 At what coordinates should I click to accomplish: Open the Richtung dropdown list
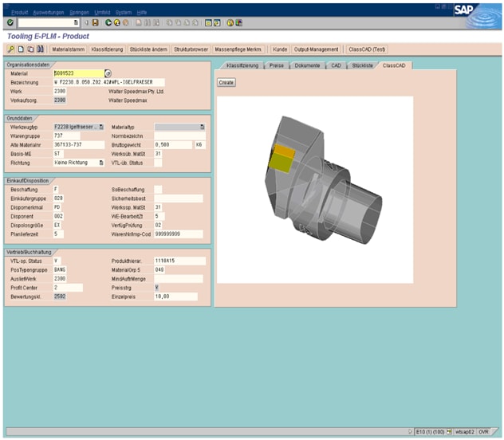[101, 163]
